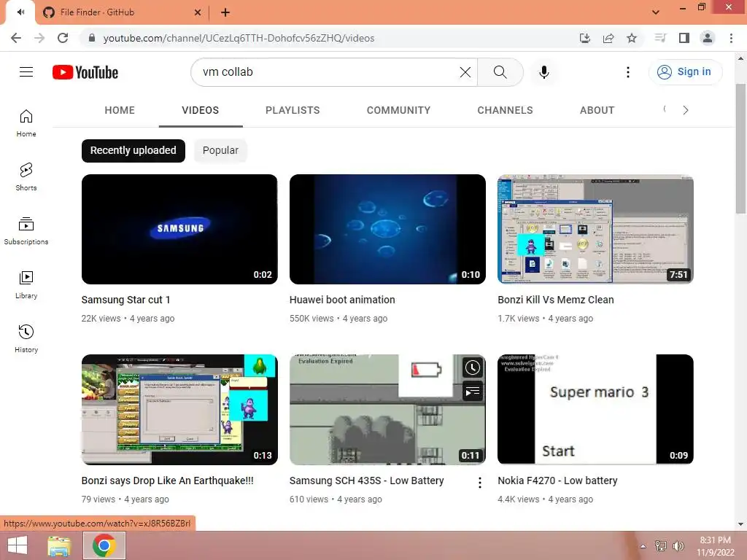The image size is (747, 560).
Task: Open the Bonzi Kill Vs Memz Clean title
Action: 555,300
